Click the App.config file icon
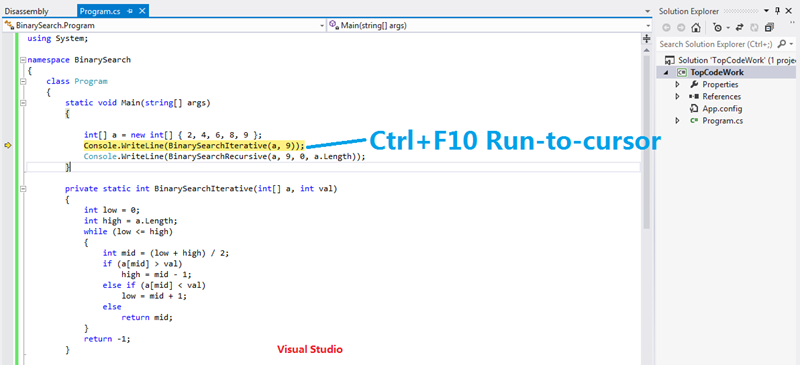The image size is (800, 365). click(x=694, y=109)
